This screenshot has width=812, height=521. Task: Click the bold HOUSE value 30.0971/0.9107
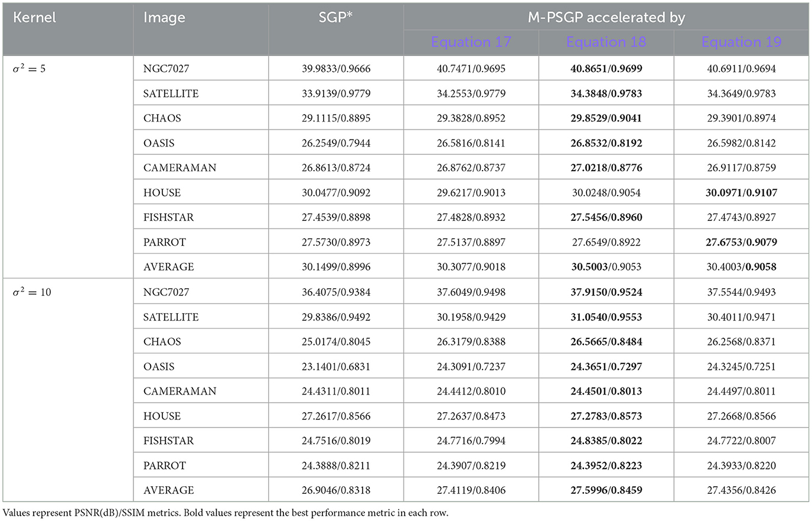point(741,193)
